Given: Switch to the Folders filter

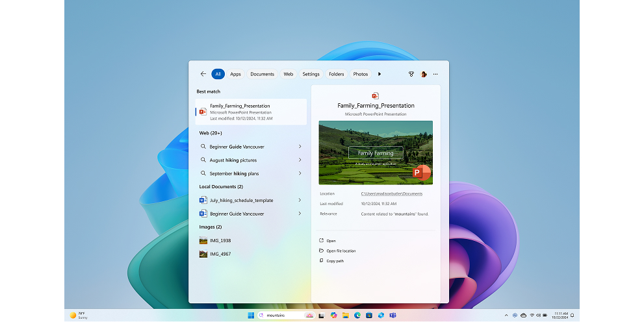Looking at the screenshot, I should click(337, 74).
